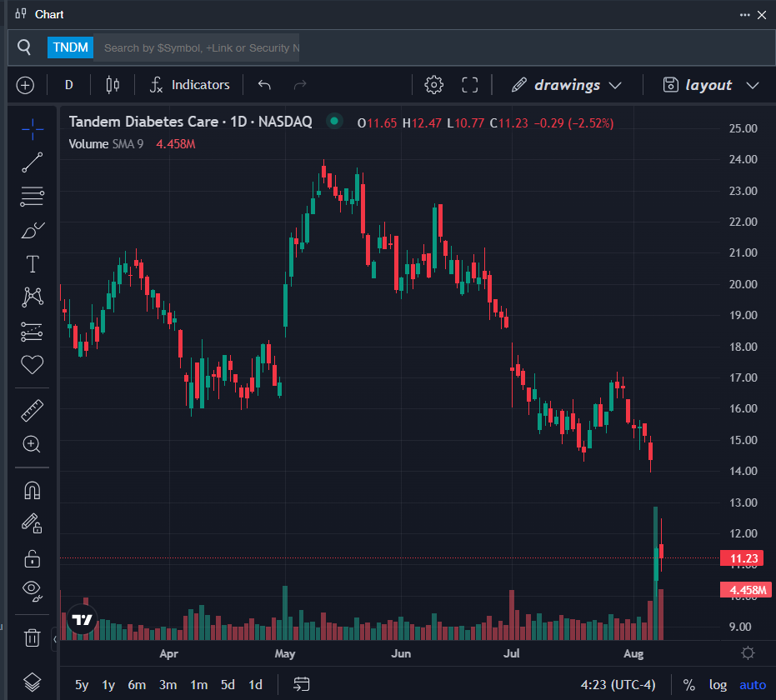Enter fullscreen mode

pos(469,85)
